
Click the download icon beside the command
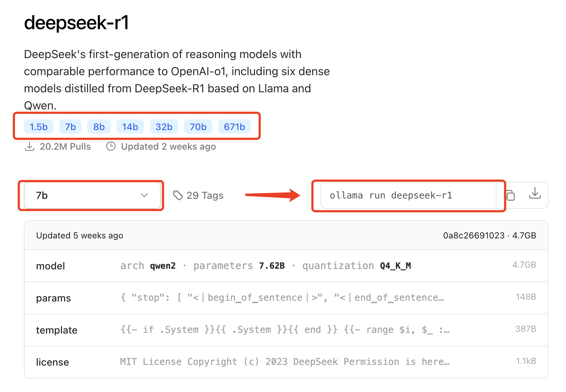tap(535, 194)
